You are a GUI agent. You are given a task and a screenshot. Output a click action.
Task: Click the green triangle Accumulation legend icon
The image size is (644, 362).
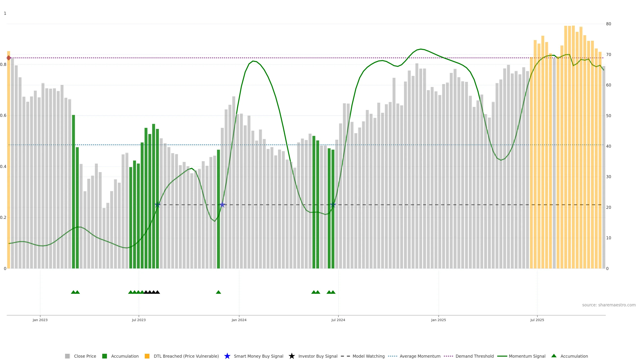(554, 356)
